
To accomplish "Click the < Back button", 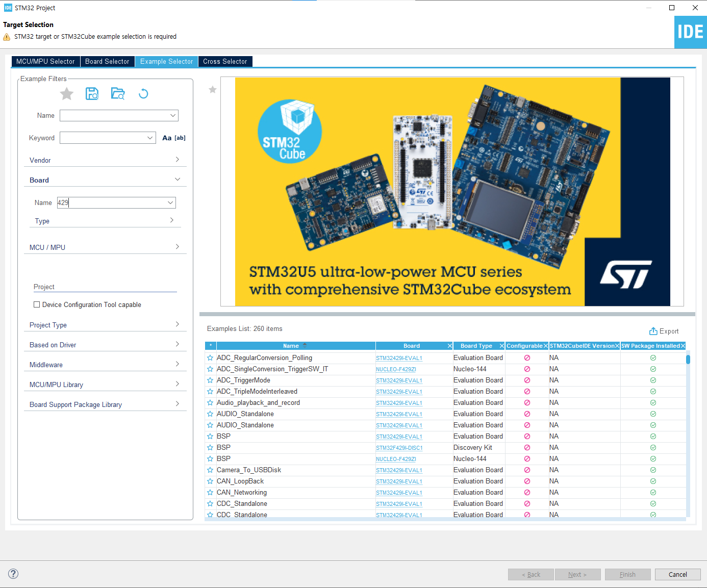I will pos(531,574).
